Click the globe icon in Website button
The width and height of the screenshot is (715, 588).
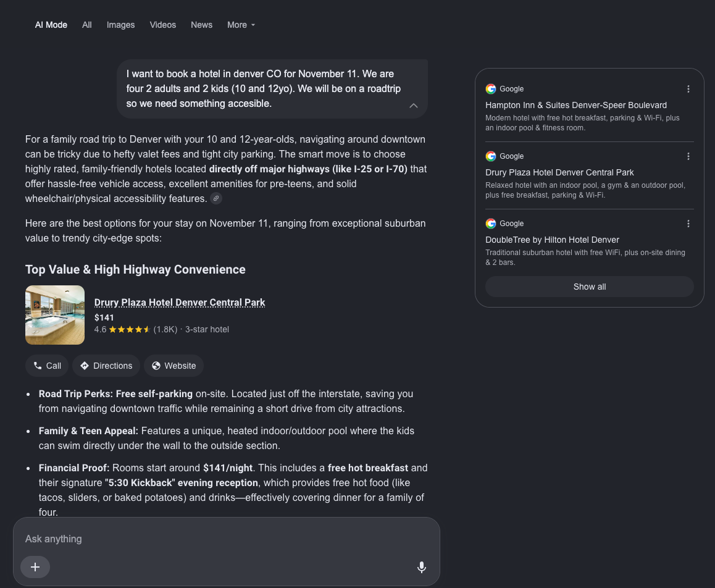pyautogui.click(x=156, y=366)
